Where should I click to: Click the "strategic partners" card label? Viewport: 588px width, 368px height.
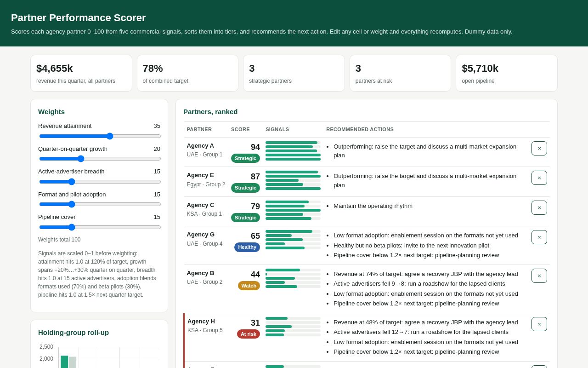pyautogui.click(x=270, y=81)
